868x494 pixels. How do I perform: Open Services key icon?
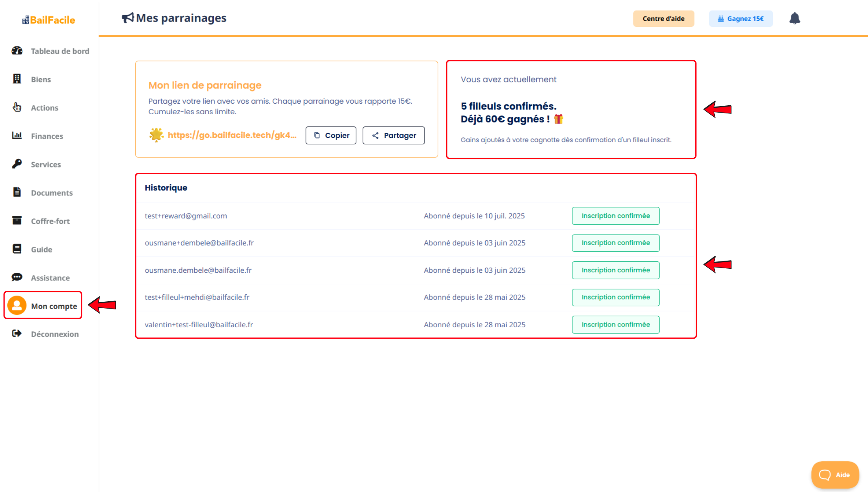(x=17, y=164)
